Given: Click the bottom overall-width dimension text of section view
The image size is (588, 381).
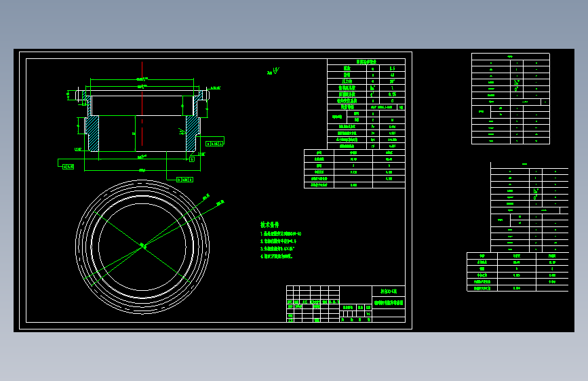Looking at the screenshot, I should click(x=142, y=170).
